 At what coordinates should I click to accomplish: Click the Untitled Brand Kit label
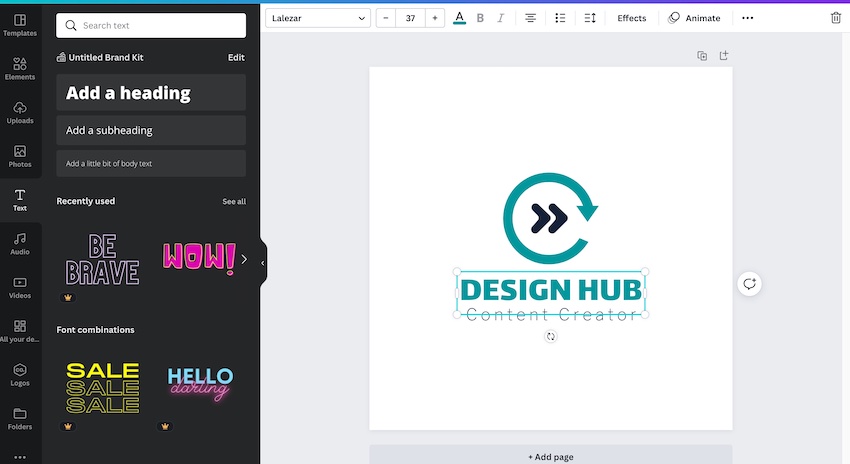coord(106,57)
